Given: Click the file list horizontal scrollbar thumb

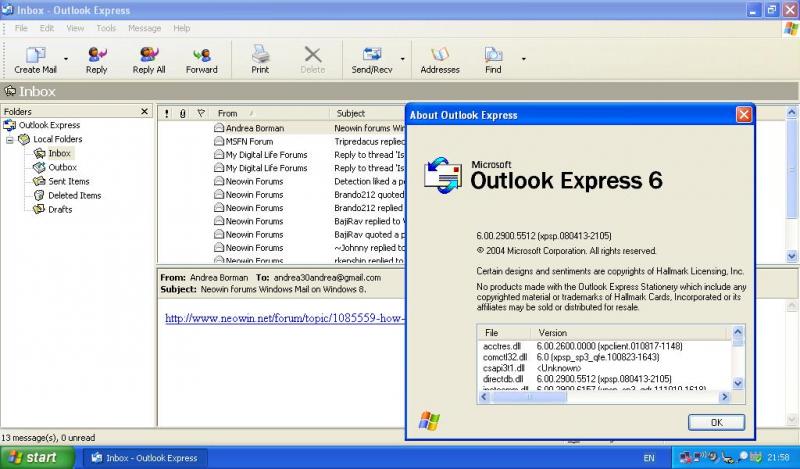Looking at the screenshot, I should pyautogui.click(x=529, y=397).
